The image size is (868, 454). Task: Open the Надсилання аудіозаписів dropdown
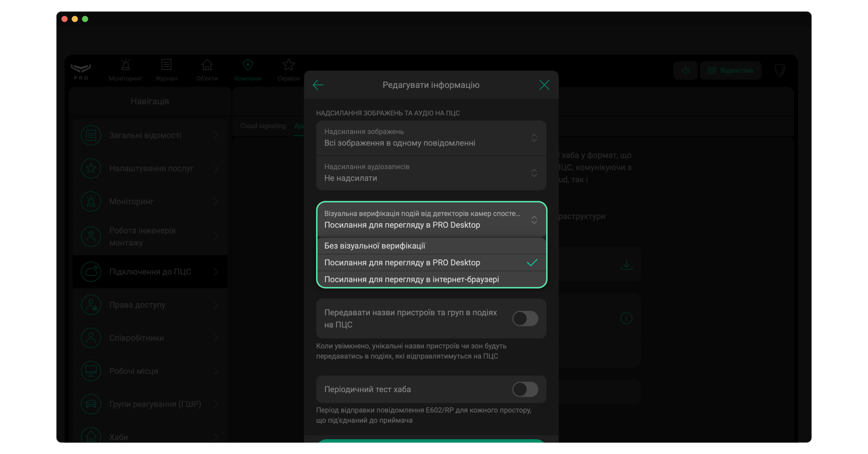(431, 173)
